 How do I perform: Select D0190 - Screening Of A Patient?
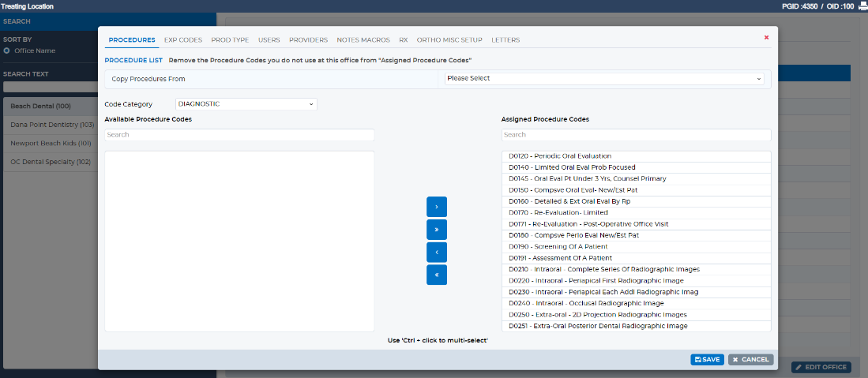point(636,247)
